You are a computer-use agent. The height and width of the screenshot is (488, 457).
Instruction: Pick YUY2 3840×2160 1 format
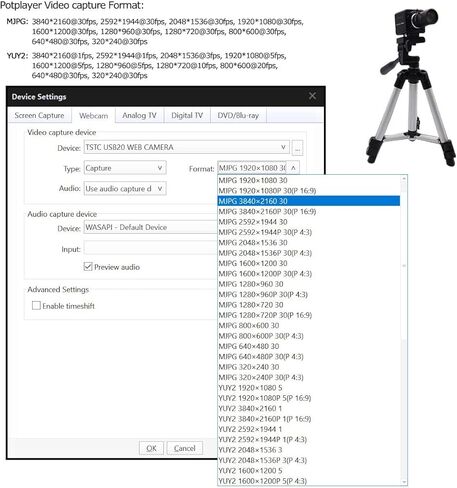point(309,408)
